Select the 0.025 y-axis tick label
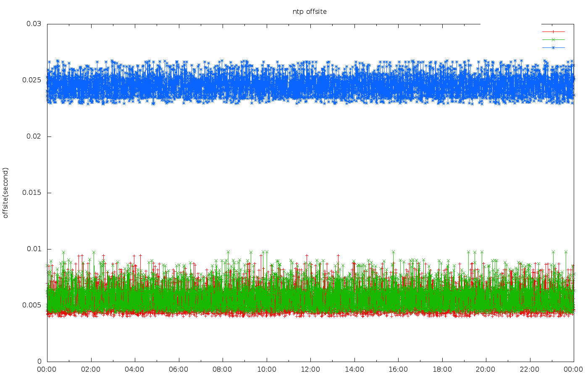588x378 pixels. point(32,80)
